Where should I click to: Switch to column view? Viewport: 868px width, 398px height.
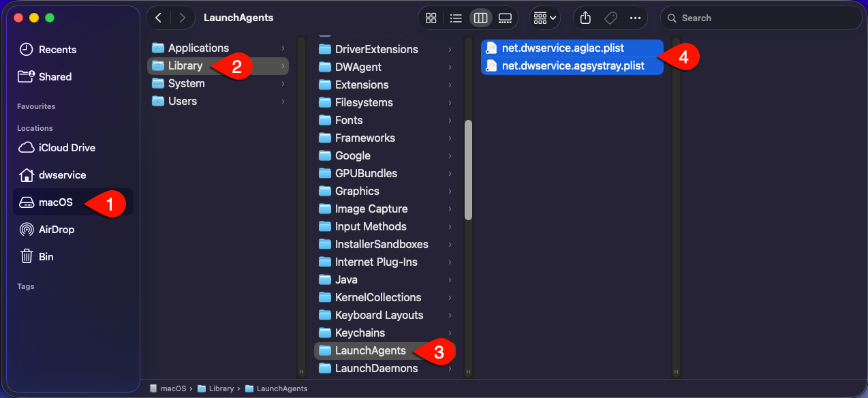(x=480, y=18)
